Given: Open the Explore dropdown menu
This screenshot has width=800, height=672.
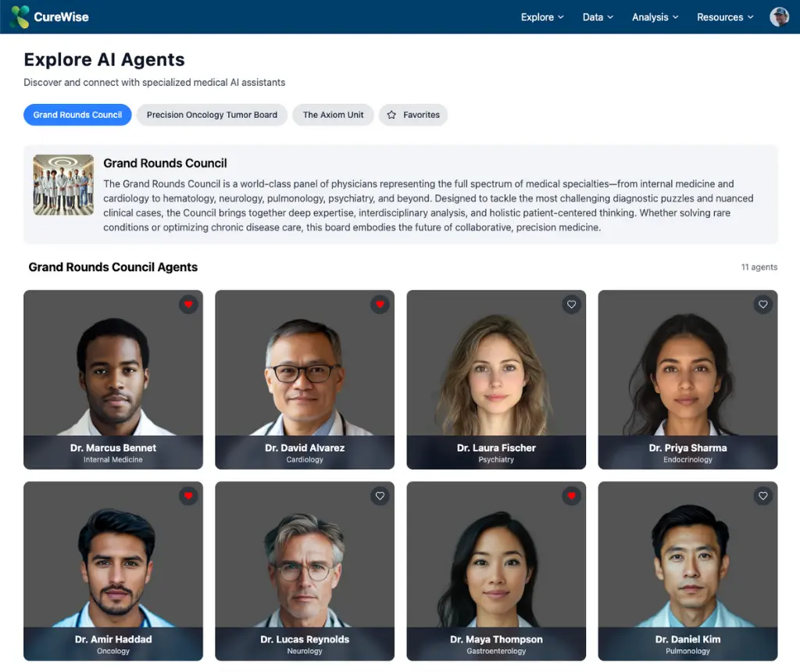Looking at the screenshot, I should point(541,16).
